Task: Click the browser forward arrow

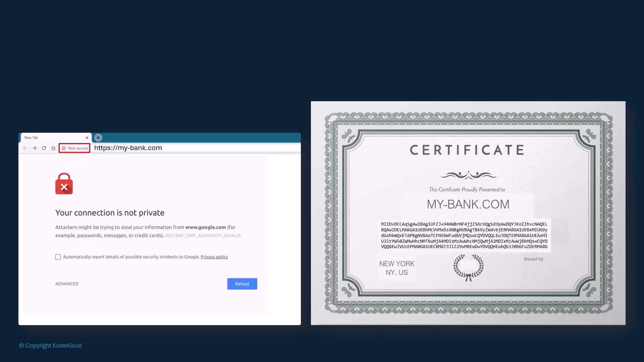Action: coord(35,148)
